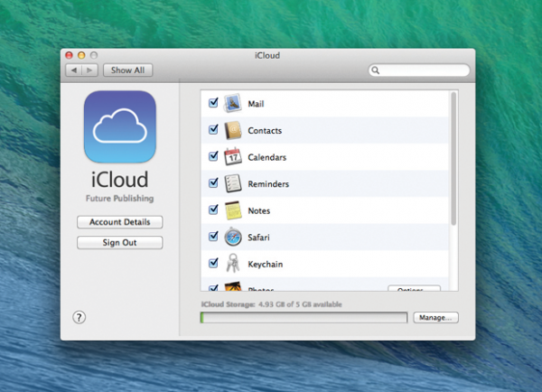Image resolution: width=542 pixels, height=392 pixels.
Task: Click the large iCloud cloud logo
Action: click(x=120, y=126)
